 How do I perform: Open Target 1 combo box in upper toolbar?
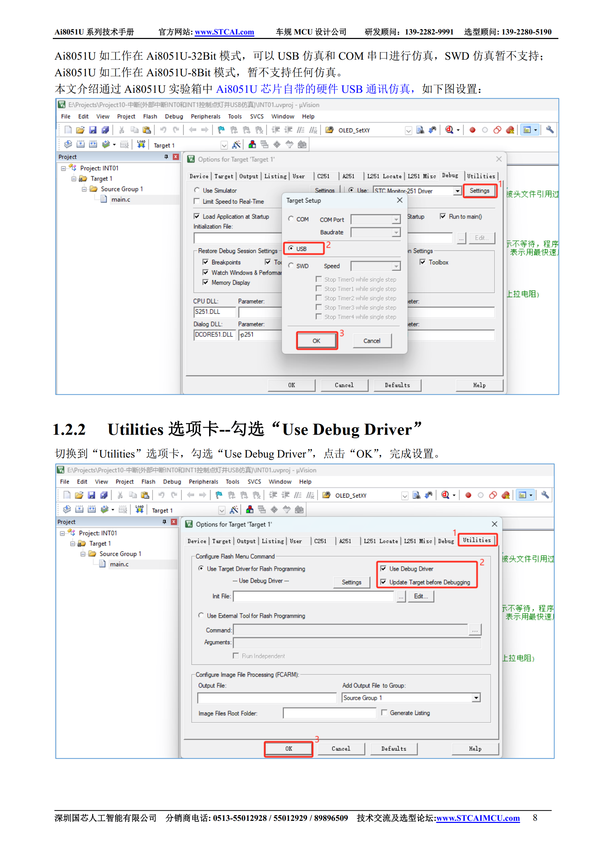point(224,145)
